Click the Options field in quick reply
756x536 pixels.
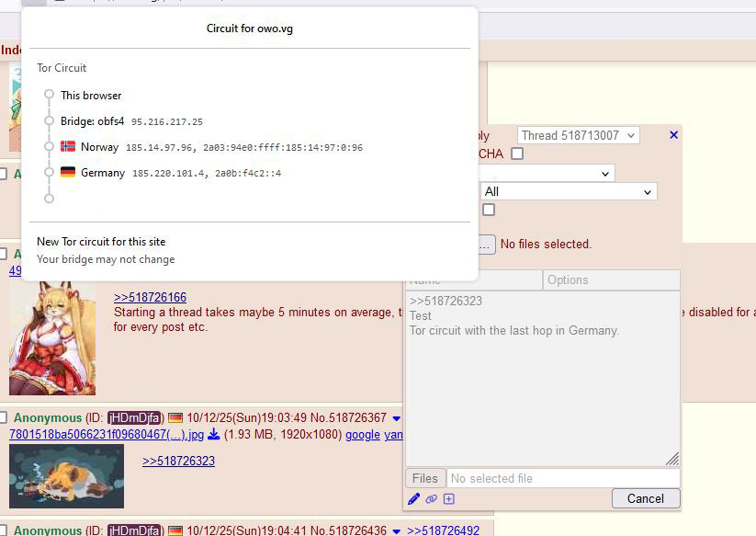click(612, 279)
